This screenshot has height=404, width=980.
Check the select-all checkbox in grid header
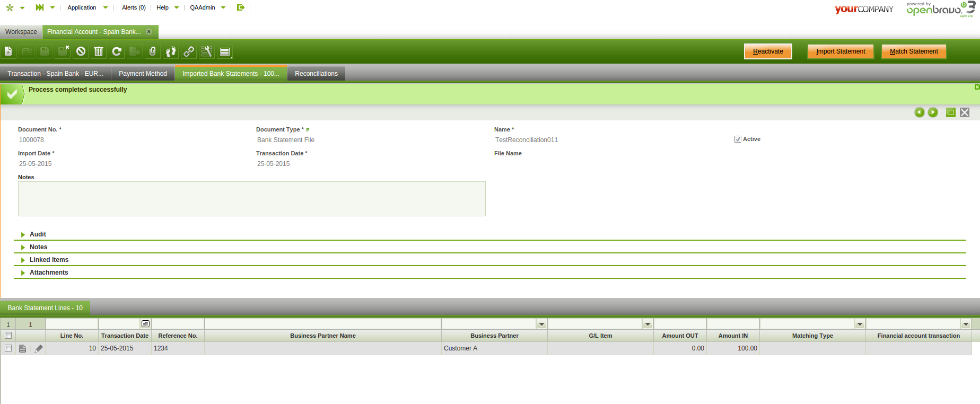tap(8, 336)
